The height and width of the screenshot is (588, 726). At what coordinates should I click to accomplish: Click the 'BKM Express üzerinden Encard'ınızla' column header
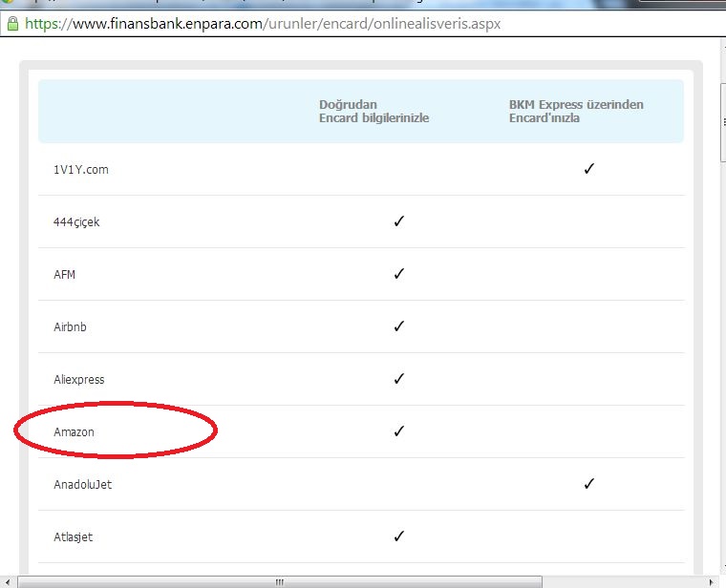(576, 111)
